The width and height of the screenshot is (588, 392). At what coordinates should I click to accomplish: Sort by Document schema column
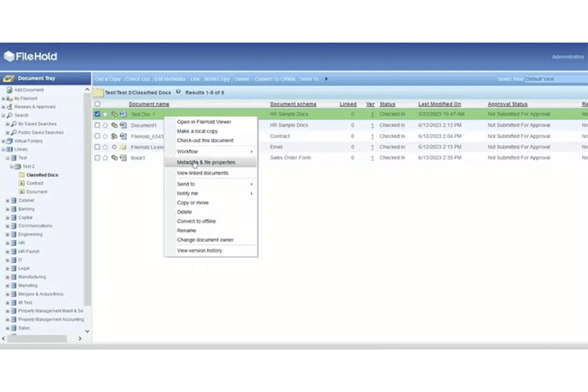[293, 104]
